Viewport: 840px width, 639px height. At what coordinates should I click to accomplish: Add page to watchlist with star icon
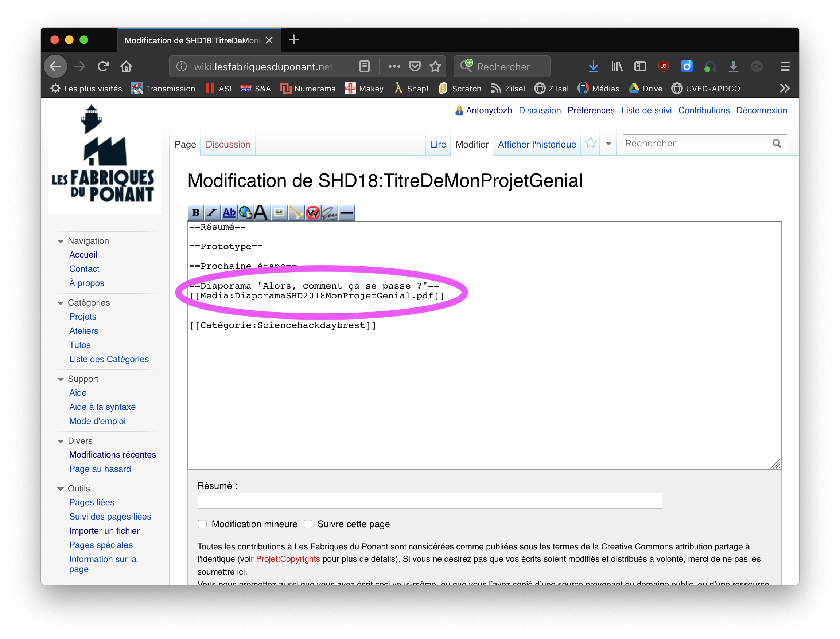pyautogui.click(x=590, y=144)
